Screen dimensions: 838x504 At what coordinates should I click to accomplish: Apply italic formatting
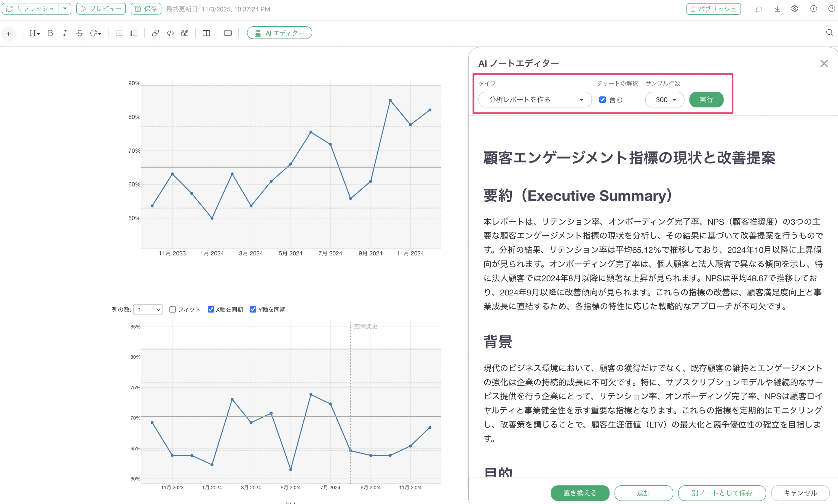click(65, 33)
